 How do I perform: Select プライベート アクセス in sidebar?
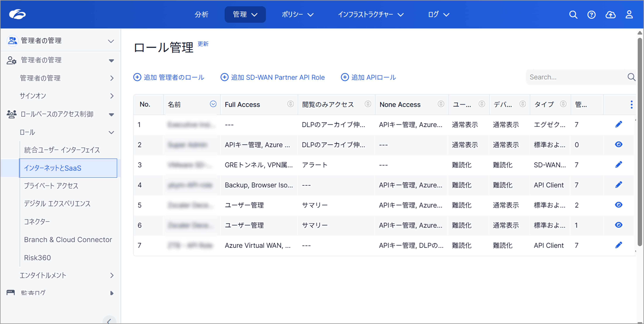click(x=51, y=186)
